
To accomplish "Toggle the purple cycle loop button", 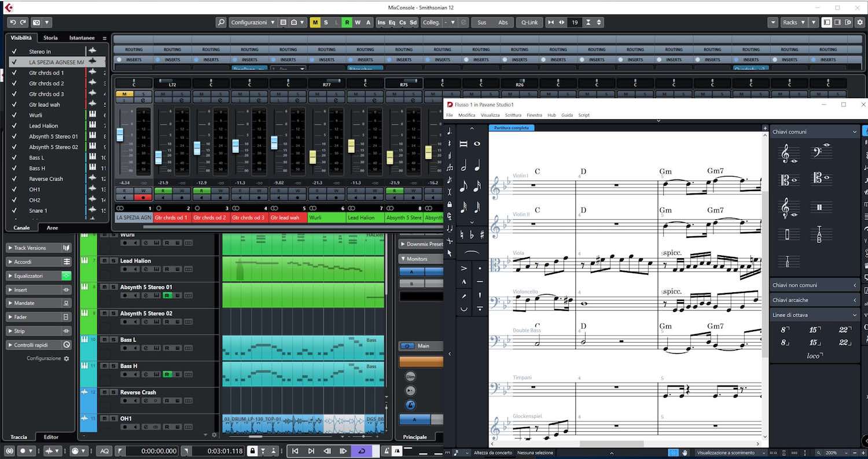I will pyautogui.click(x=362, y=451).
